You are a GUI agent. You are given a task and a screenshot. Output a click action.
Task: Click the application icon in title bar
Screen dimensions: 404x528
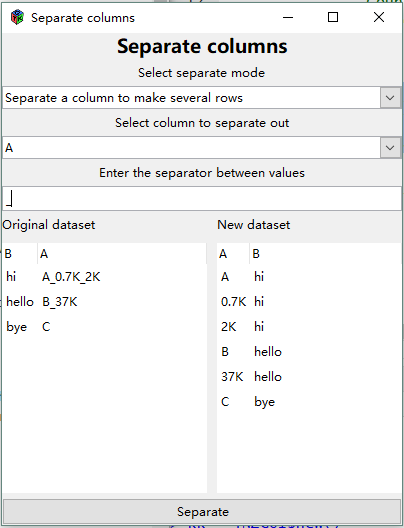coord(17,18)
